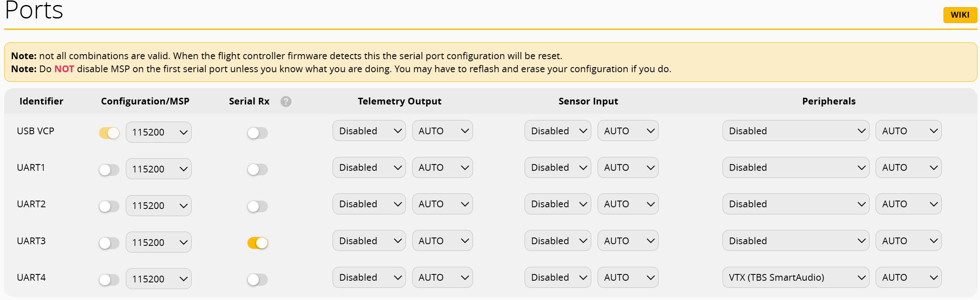Expand UART3 telemetry AUTO baud rate dropdown
The image size is (980, 300).
pyautogui.click(x=442, y=241)
